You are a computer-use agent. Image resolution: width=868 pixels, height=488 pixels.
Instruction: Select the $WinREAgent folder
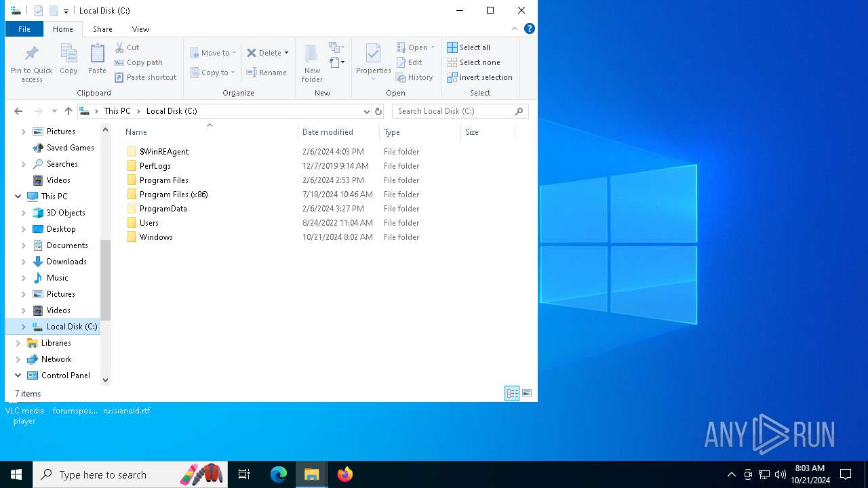click(164, 152)
